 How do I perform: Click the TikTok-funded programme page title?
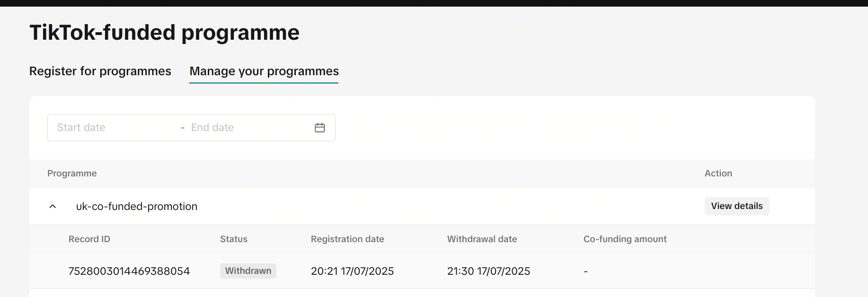click(x=164, y=33)
